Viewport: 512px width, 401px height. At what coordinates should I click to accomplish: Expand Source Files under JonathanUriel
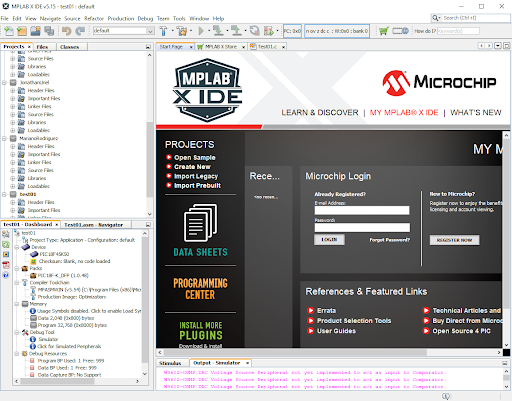click(13, 114)
